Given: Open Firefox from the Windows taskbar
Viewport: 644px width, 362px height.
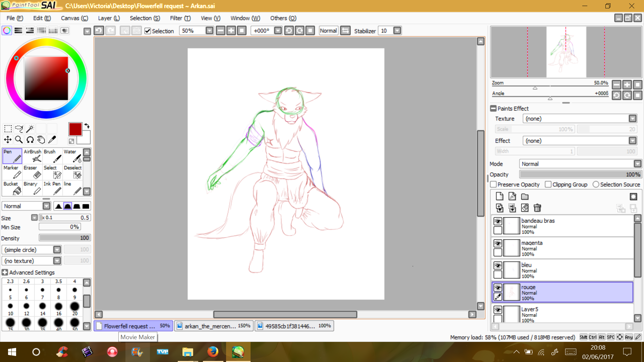Looking at the screenshot, I should tap(212, 352).
